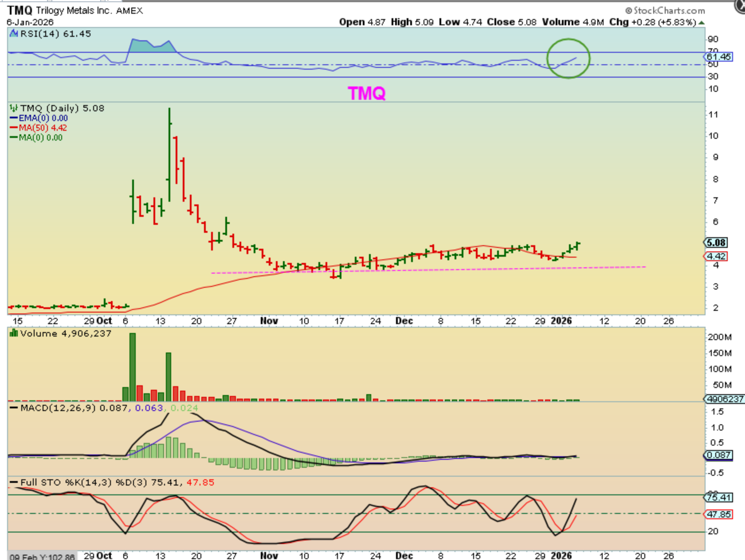Click the "09 Feb Y:102.86" readout
The height and width of the screenshot is (560, 745).
[42, 556]
